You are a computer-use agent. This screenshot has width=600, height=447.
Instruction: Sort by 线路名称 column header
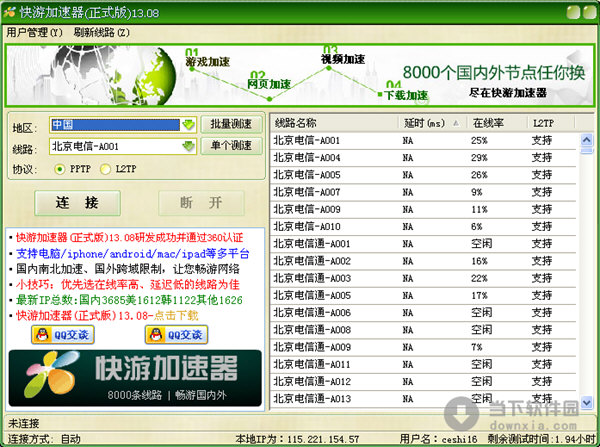[334, 123]
